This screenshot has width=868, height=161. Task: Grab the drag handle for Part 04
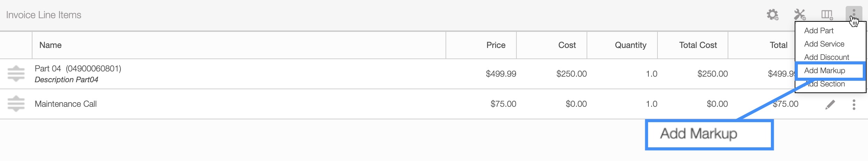pyautogui.click(x=16, y=74)
